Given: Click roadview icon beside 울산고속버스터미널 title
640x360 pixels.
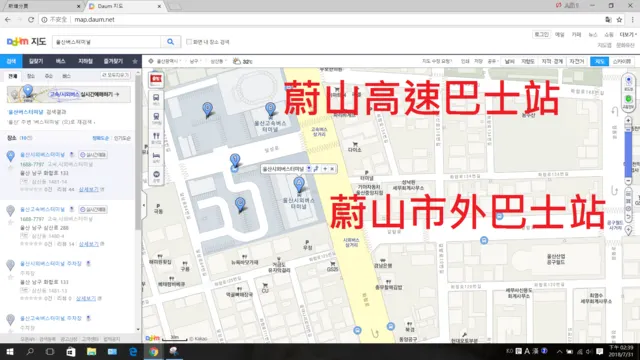Looking at the screenshot, I should [x=72, y=209].
